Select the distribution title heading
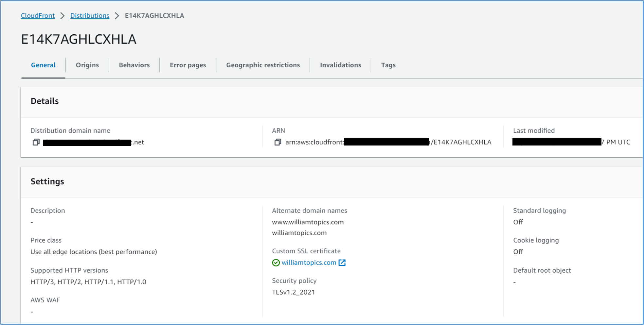 (80, 39)
